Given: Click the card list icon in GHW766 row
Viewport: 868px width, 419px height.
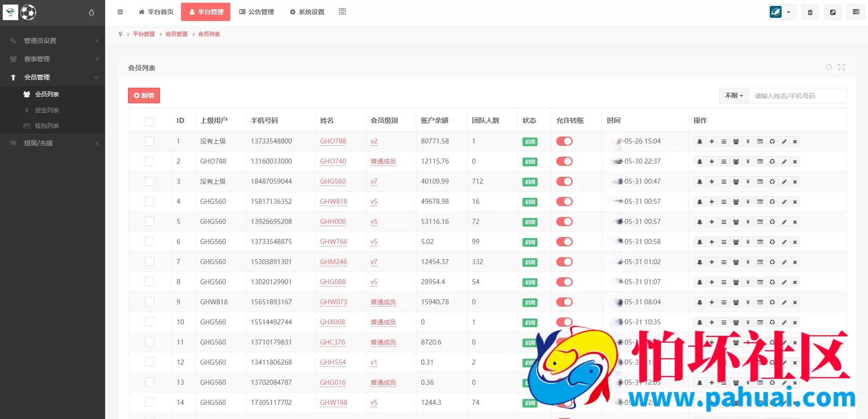Looking at the screenshot, I should [x=760, y=242].
